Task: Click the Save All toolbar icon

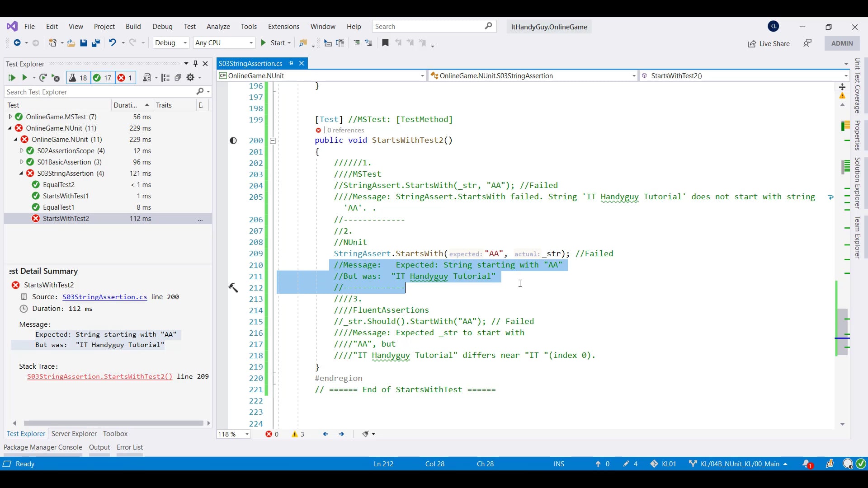Action: (x=96, y=43)
